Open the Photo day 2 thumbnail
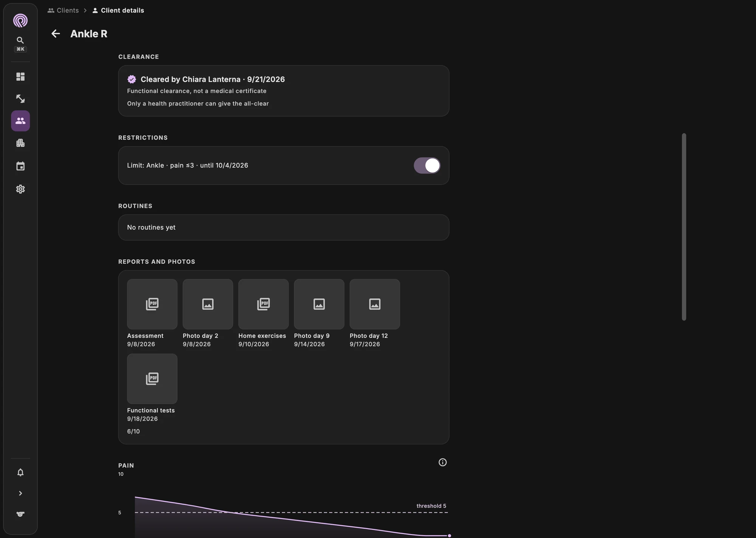The height and width of the screenshot is (538, 756). [208, 304]
